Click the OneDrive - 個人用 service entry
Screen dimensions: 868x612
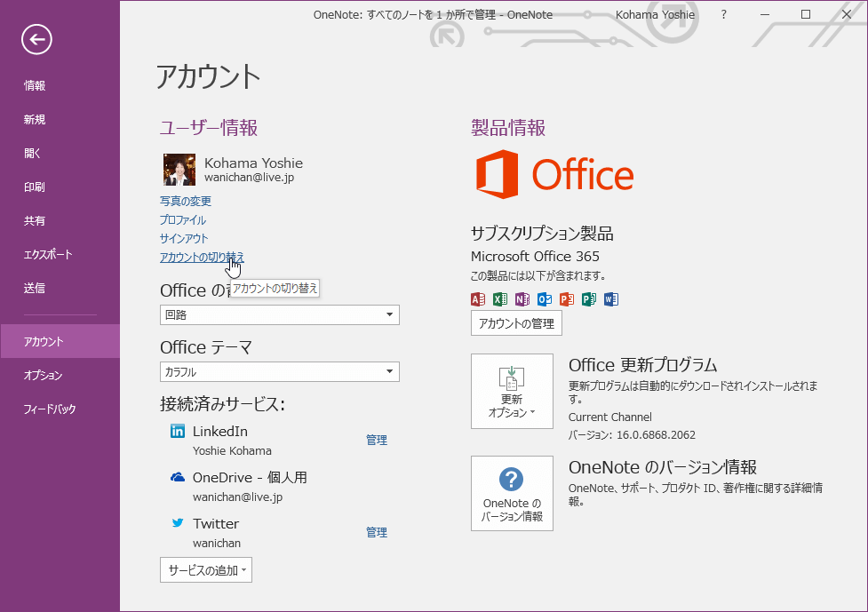[250, 477]
